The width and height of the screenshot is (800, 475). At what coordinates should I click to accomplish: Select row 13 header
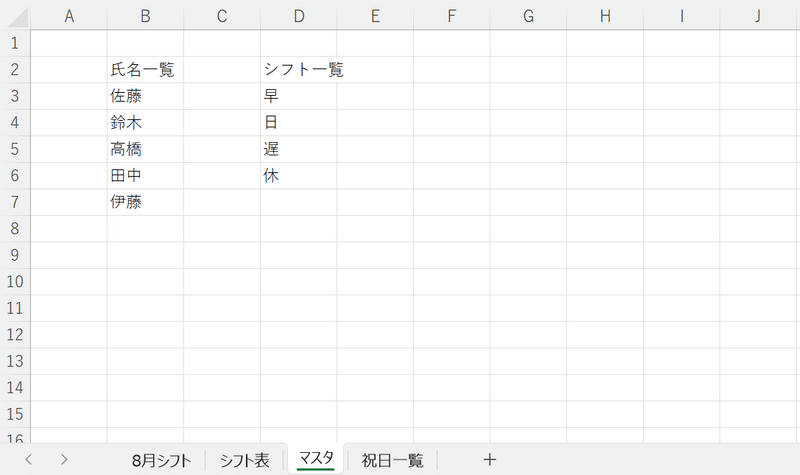tap(15, 361)
